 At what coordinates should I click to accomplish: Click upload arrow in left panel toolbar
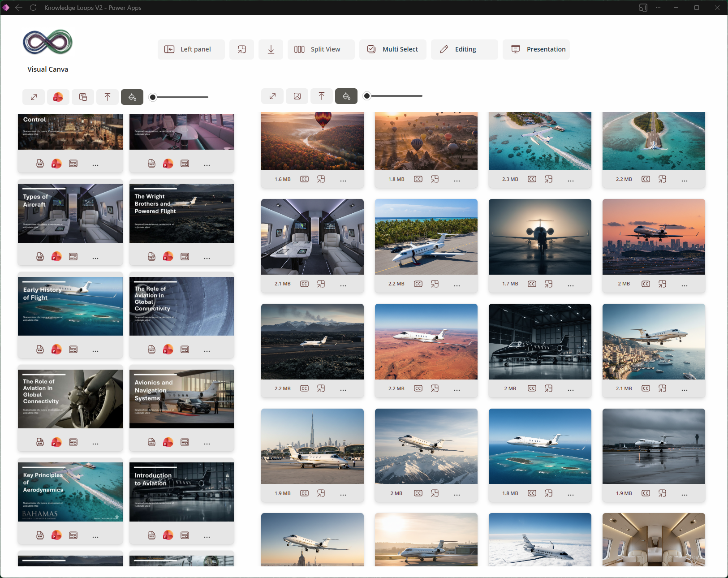click(108, 97)
